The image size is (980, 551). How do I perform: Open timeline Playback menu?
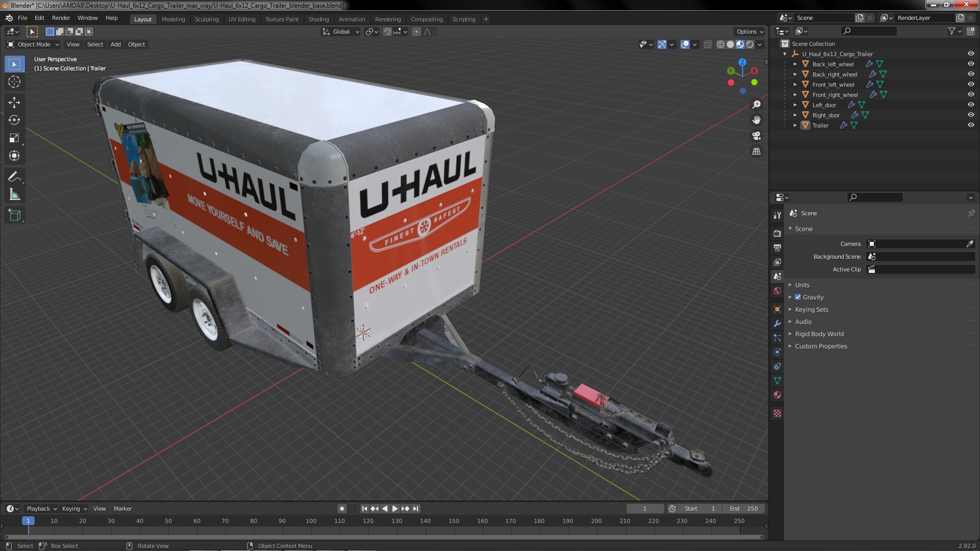41,509
